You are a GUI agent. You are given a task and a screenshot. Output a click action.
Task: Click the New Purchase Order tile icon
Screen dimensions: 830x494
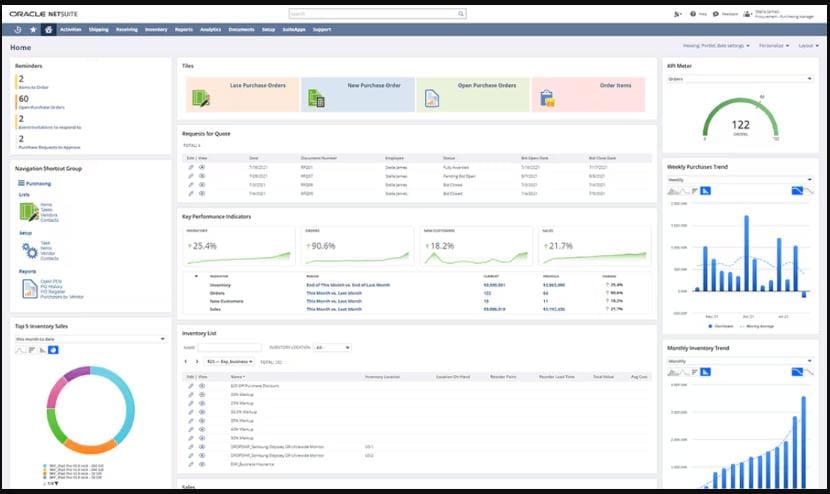pyautogui.click(x=316, y=97)
